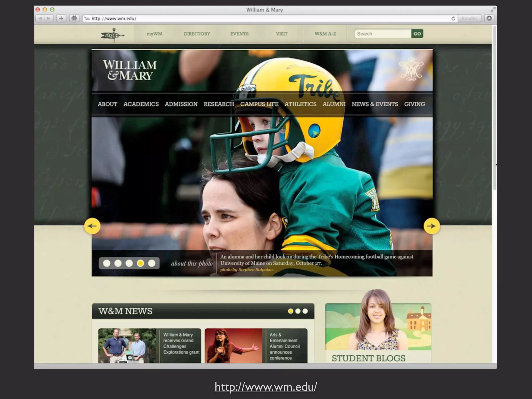Click the browser add bookmark plus icon

(61, 18)
